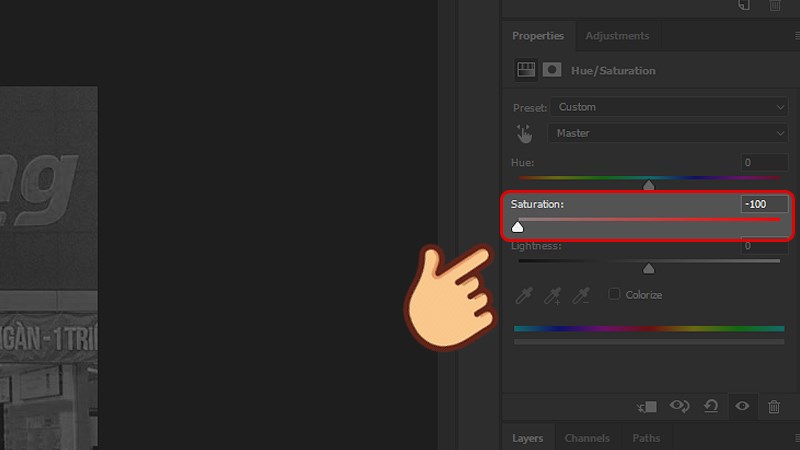Click the Lightness slider handle

click(x=649, y=268)
